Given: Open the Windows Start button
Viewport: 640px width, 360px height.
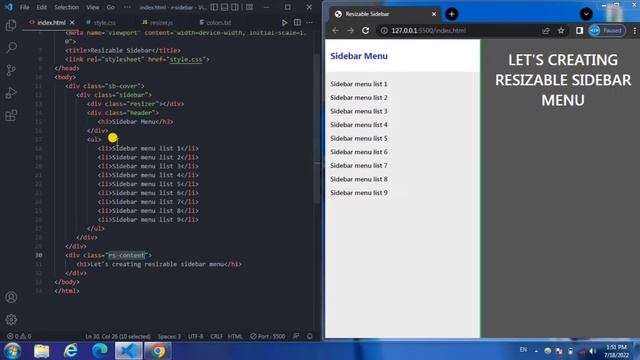Looking at the screenshot, I should [12, 351].
